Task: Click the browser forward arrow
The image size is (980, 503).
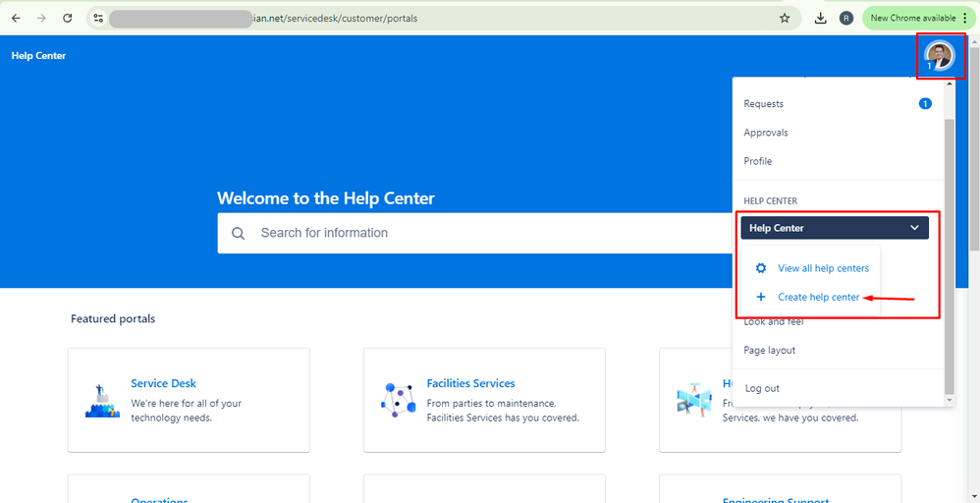Action: click(x=42, y=18)
